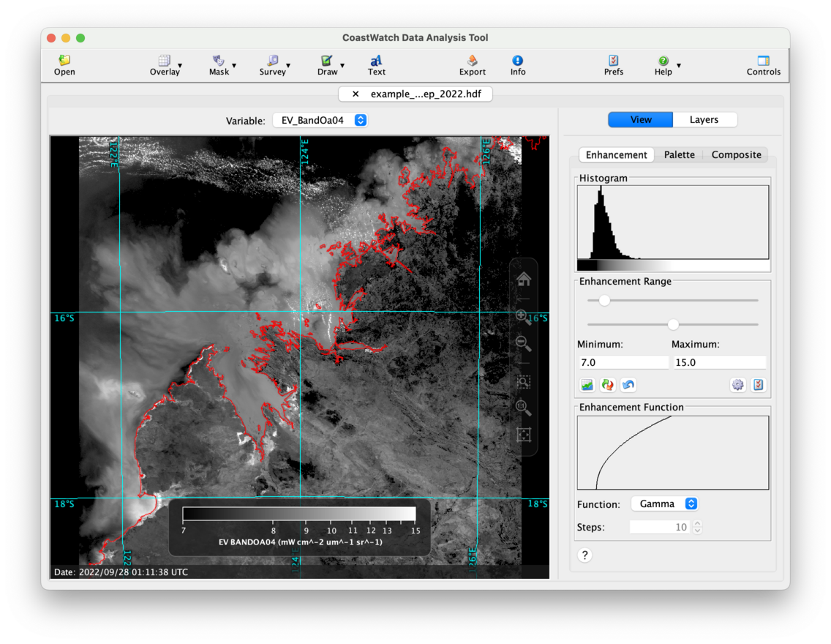
Task: Click the home reset view icon
Action: click(x=523, y=279)
